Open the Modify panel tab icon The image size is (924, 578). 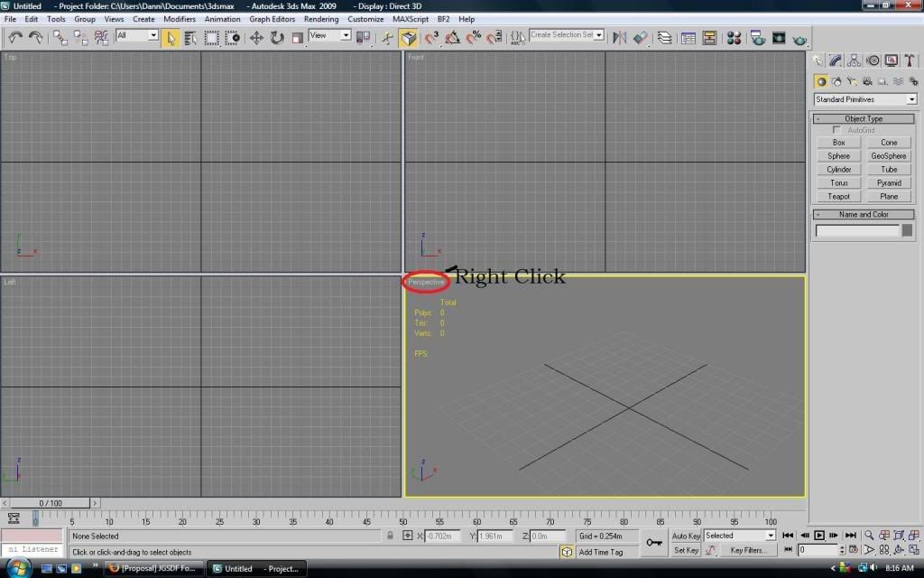point(836,61)
